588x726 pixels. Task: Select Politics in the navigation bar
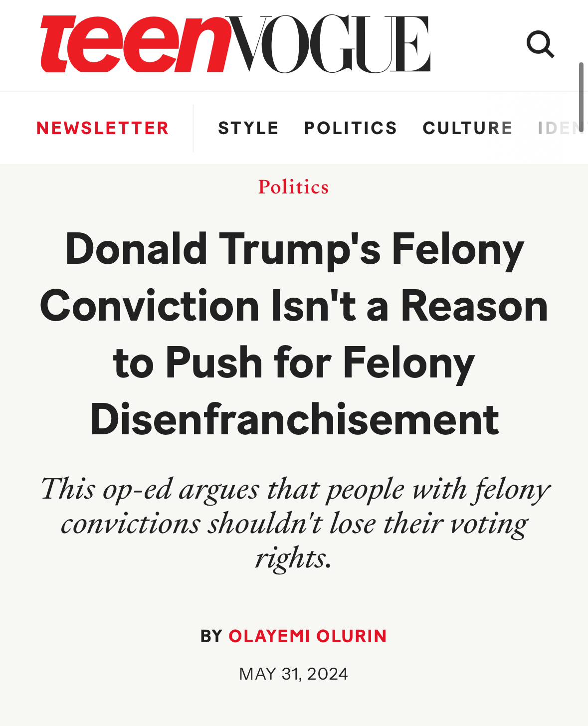[x=351, y=128]
